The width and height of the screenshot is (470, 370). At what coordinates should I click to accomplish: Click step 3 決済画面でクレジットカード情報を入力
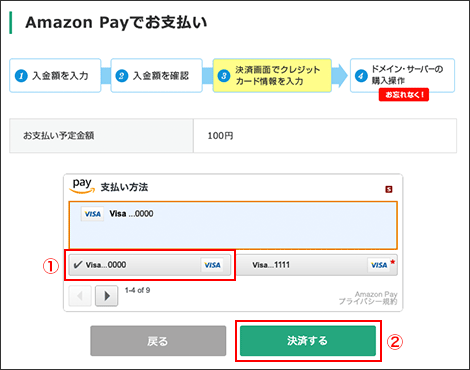[272, 76]
